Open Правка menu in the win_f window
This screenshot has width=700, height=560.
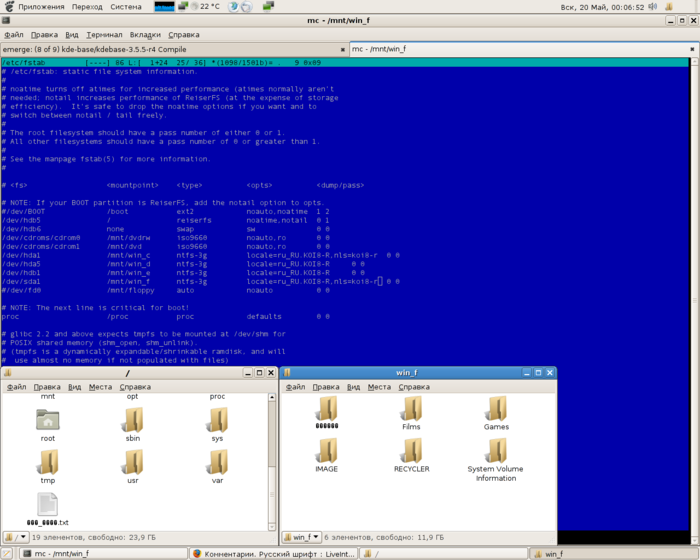click(326, 387)
